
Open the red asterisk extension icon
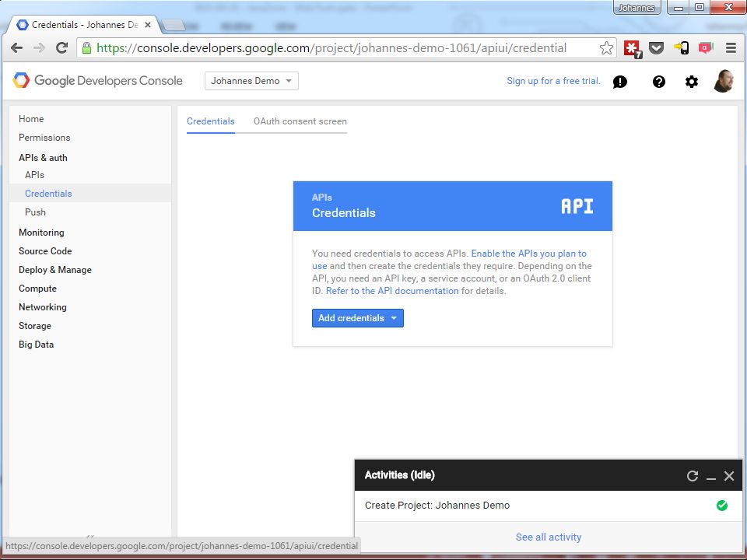[633, 48]
